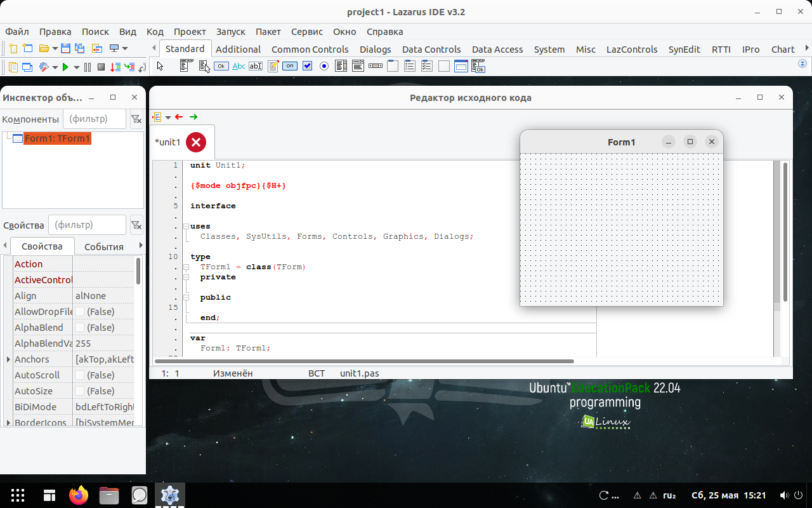Open jump history dropdown in source editor
The image size is (812, 508).
(x=168, y=117)
